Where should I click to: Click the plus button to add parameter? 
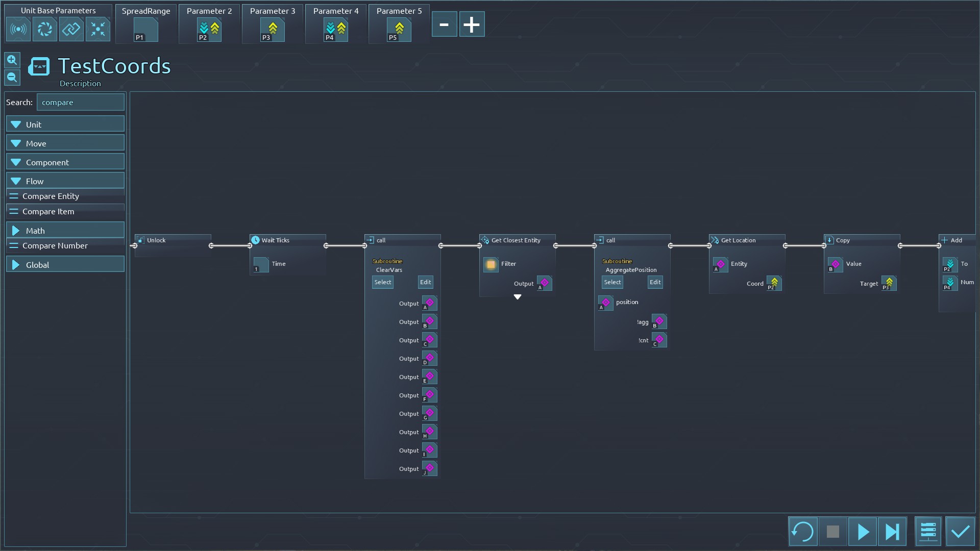tap(472, 24)
